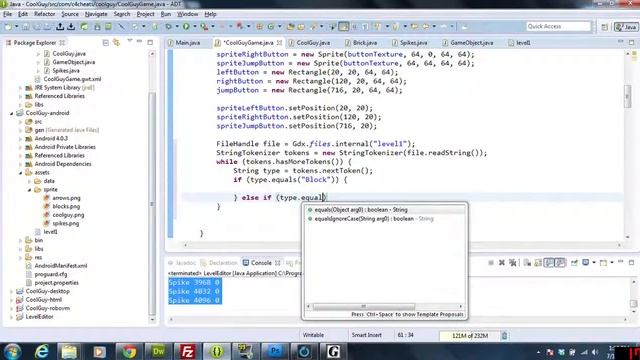Expand the Android Dependencies node
Screen dimensions: 640x360
(20, 164)
